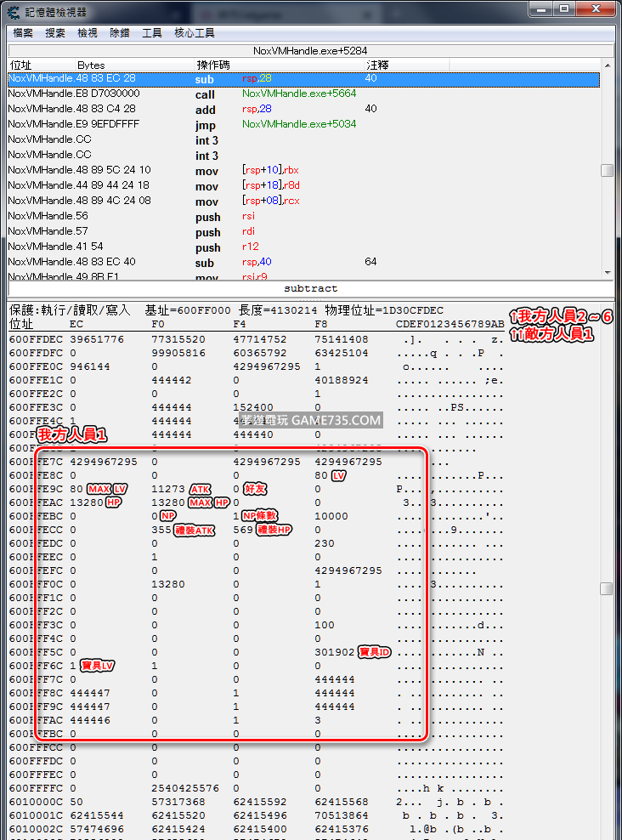This screenshot has height=840, width=622.
Task: Open the 搜索 menu
Action: click(x=55, y=33)
